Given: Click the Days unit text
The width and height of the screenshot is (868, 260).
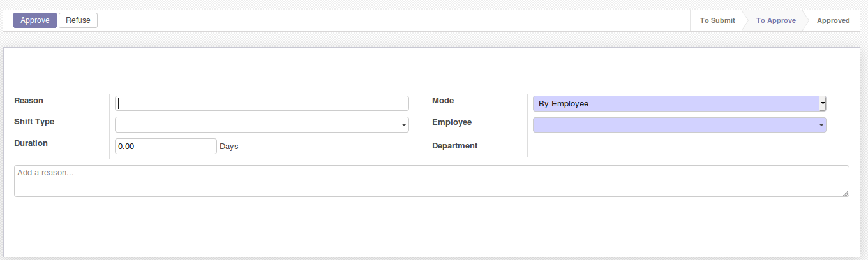Looking at the screenshot, I should (x=228, y=147).
